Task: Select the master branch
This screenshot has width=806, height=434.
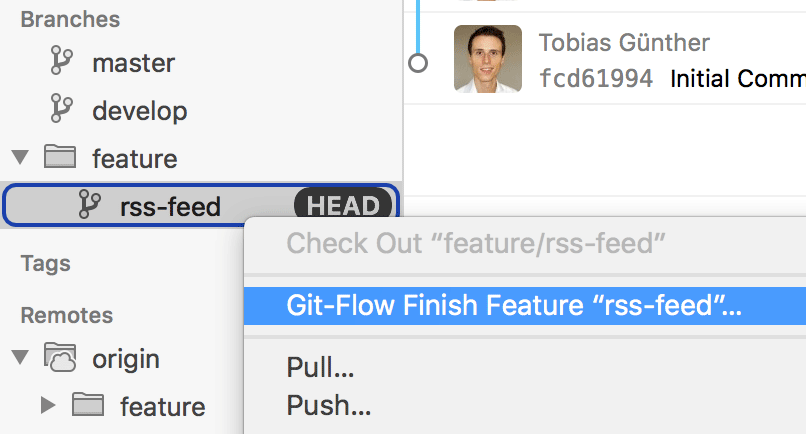Action: click(133, 62)
